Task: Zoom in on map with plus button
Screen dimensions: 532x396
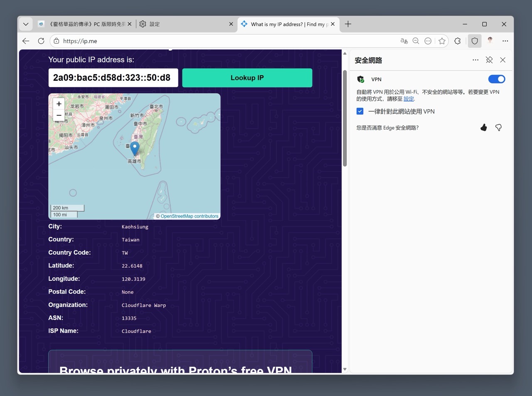Action: (59, 104)
